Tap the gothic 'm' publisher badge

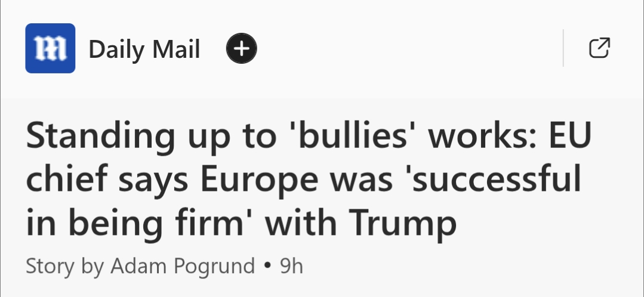click(50, 48)
